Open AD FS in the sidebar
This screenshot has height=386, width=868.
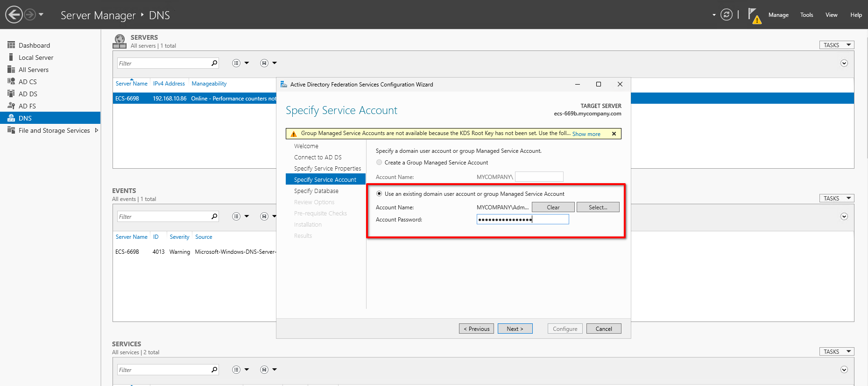(x=27, y=106)
